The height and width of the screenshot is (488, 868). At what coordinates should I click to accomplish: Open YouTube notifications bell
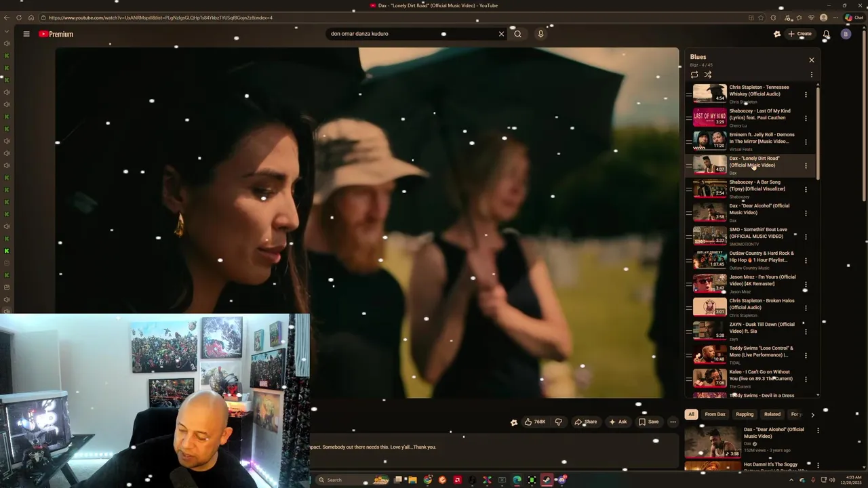click(x=826, y=34)
